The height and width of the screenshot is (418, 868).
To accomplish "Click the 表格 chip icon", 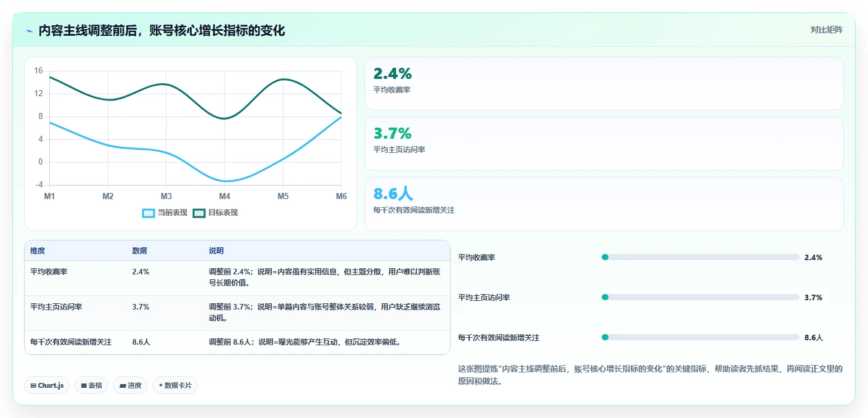I will (84, 385).
